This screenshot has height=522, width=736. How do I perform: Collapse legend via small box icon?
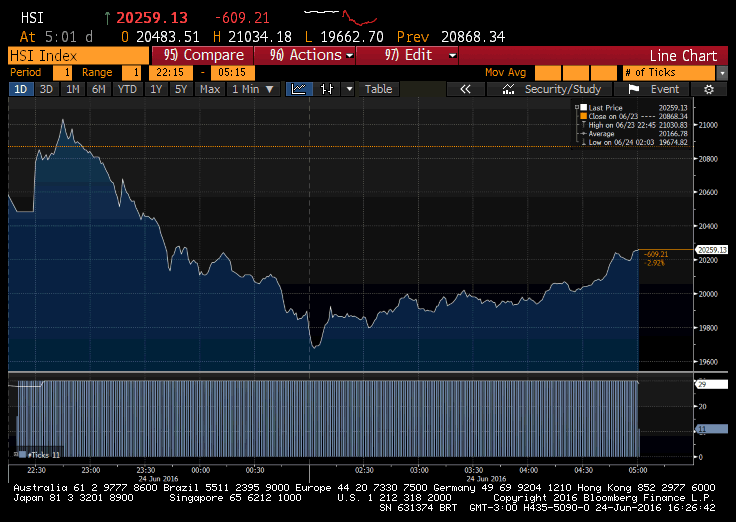point(578,104)
